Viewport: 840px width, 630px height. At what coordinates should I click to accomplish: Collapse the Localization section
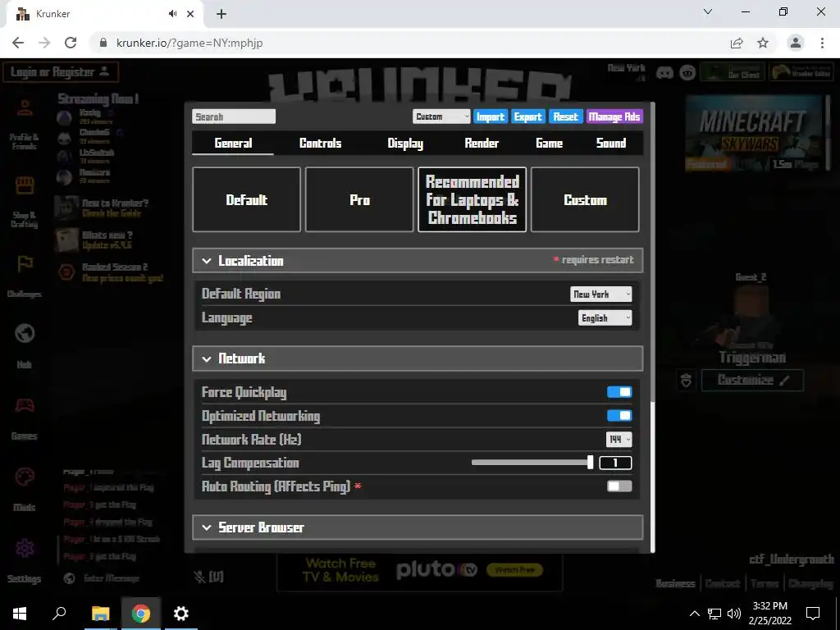pos(418,260)
